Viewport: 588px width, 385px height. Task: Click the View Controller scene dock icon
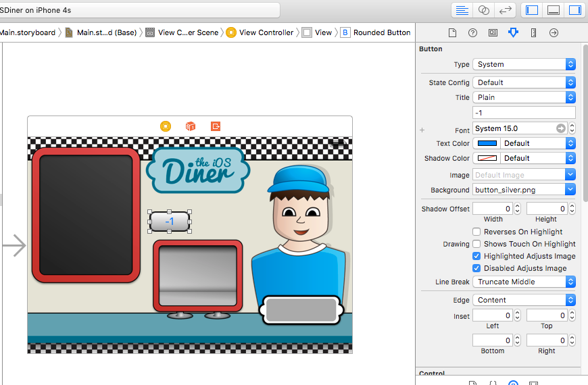[166, 126]
